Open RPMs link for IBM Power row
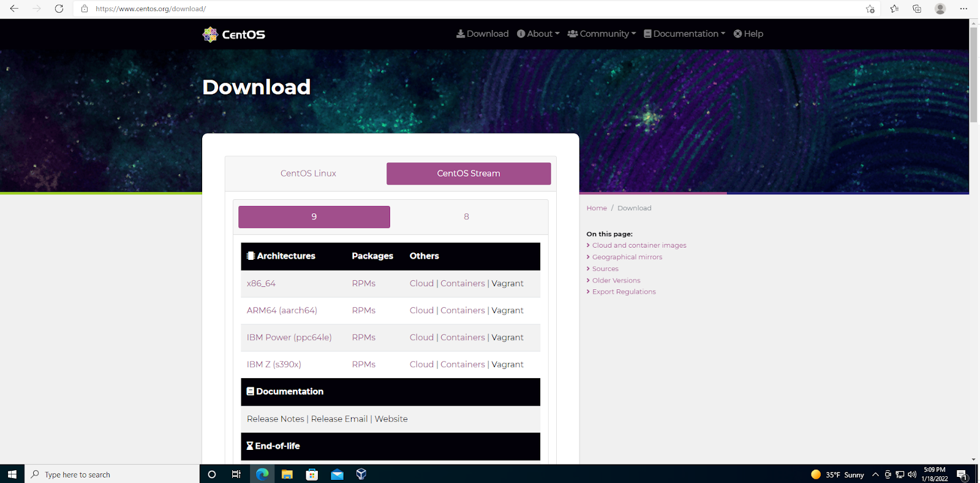 click(364, 337)
